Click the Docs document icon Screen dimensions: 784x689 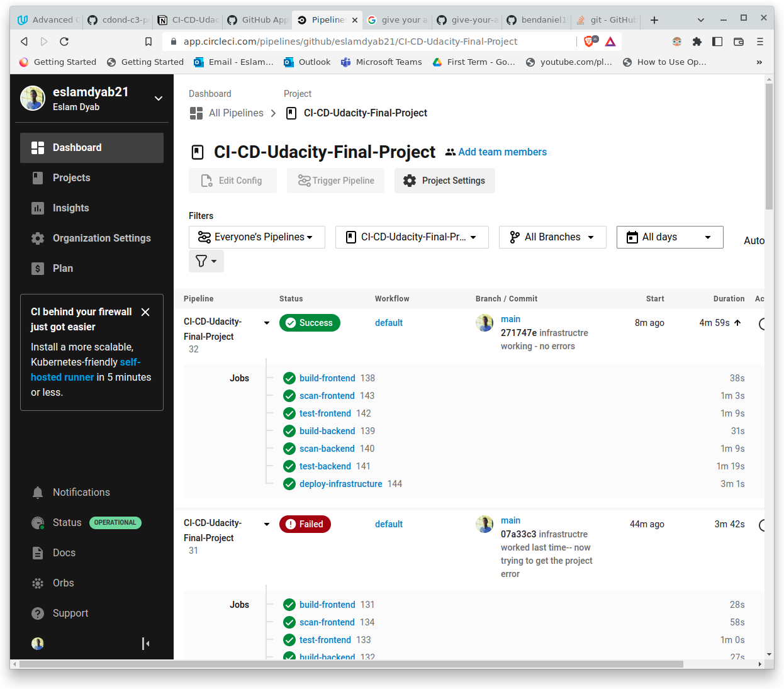(x=38, y=553)
